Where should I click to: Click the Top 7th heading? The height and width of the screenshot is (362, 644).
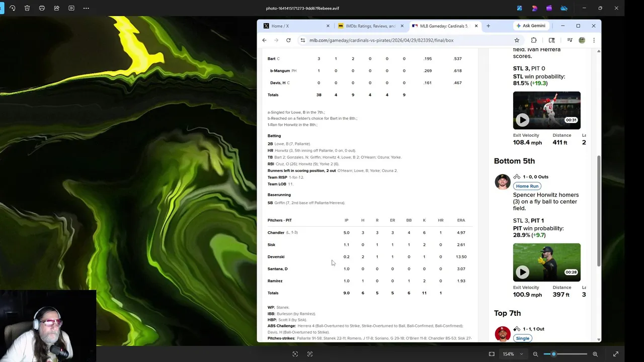507,313
